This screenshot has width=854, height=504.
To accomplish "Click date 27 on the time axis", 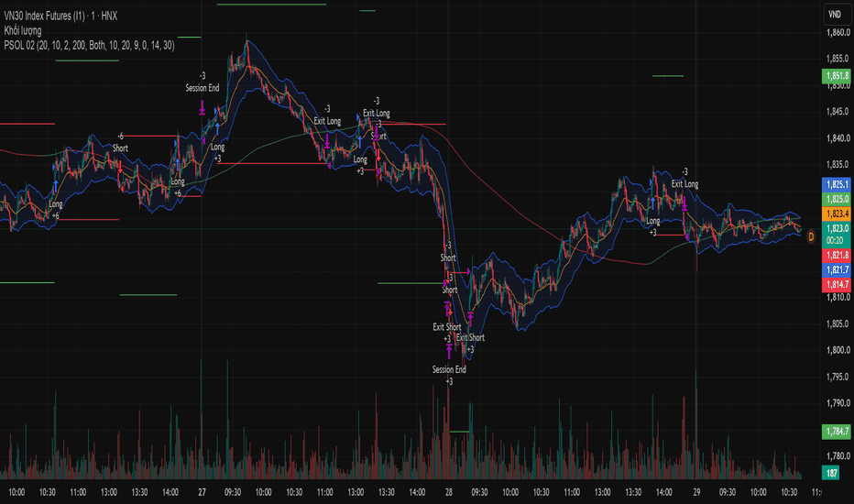I will [203, 492].
